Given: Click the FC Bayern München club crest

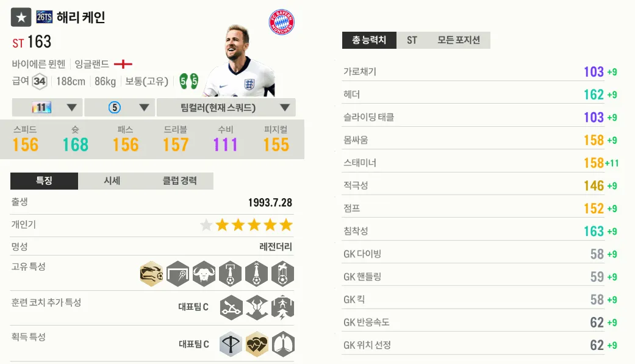Looking at the screenshot, I should point(281,22).
